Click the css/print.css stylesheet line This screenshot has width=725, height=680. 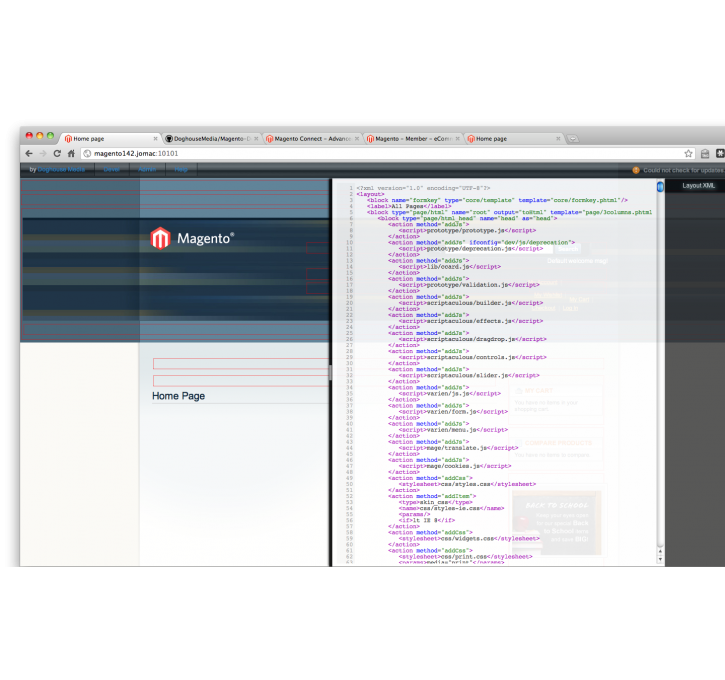tap(466, 557)
